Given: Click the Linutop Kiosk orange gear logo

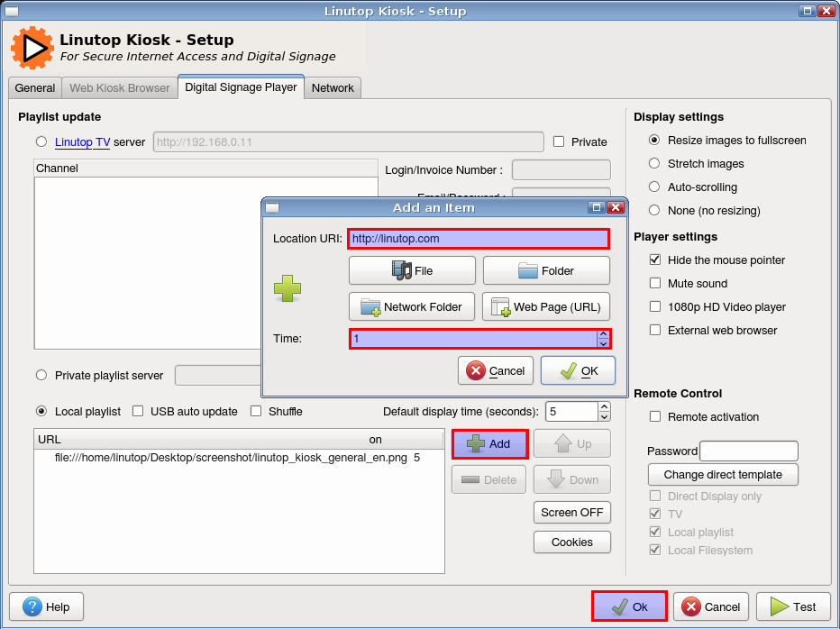Looking at the screenshot, I should point(32,48).
